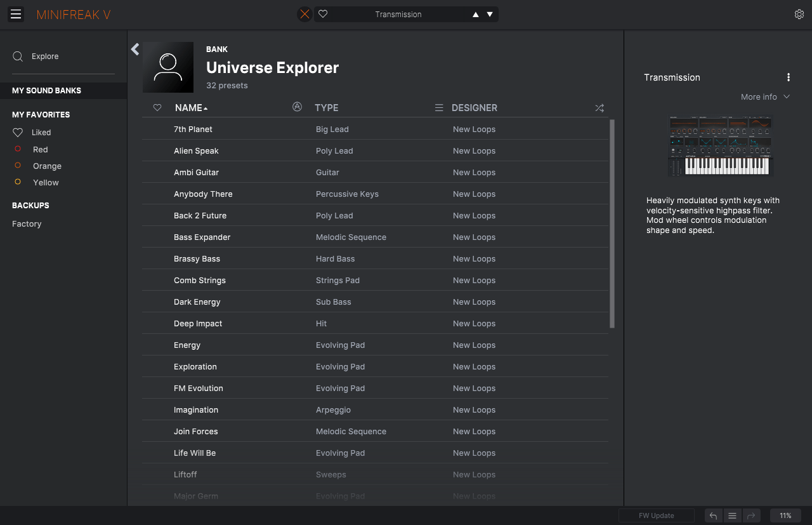The height and width of the screenshot is (525, 812).
Task: Click the back arrow beside bank image
Action: 135,50
